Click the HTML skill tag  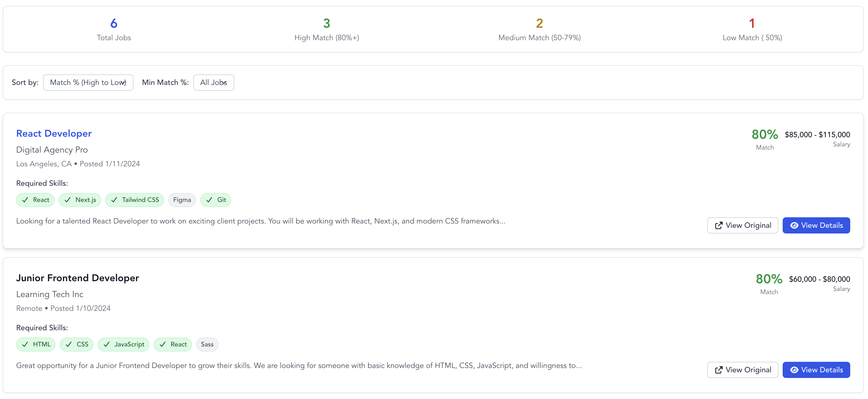click(36, 344)
